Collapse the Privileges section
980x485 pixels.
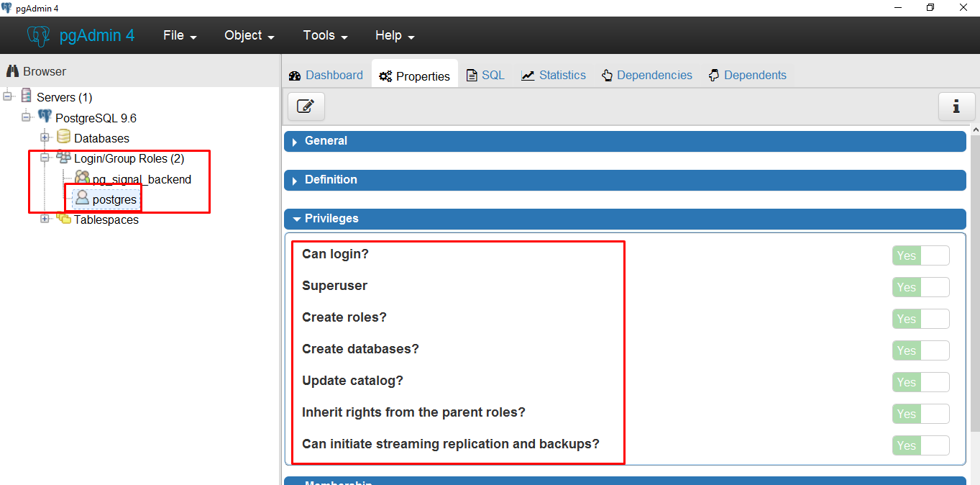pyautogui.click(x=625, y=219)
